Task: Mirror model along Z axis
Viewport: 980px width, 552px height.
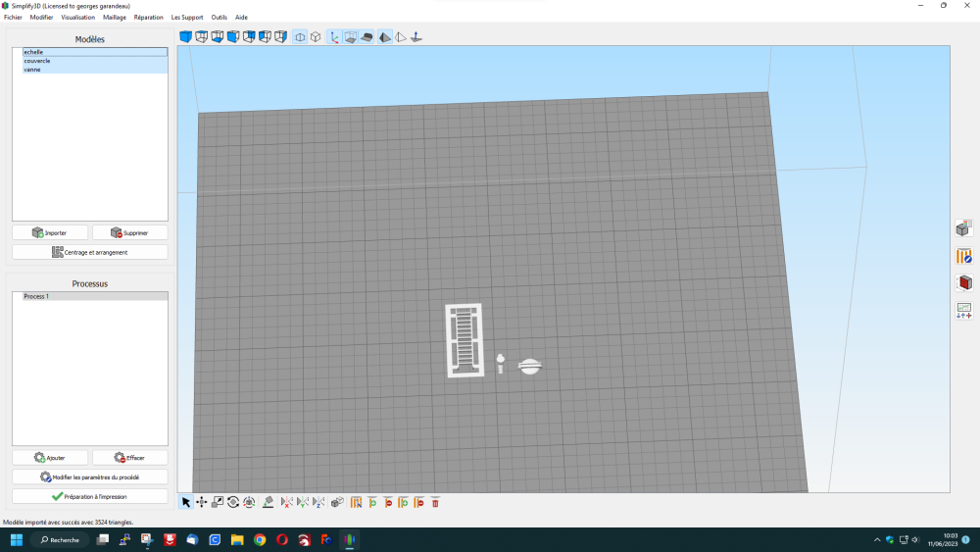Action: click(x=318, y=502)
